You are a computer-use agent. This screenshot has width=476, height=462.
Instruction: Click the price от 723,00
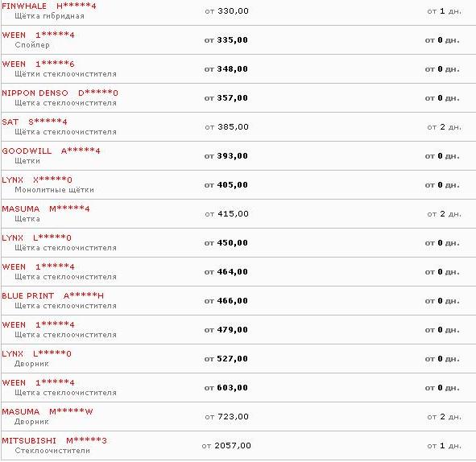(226, 417)
